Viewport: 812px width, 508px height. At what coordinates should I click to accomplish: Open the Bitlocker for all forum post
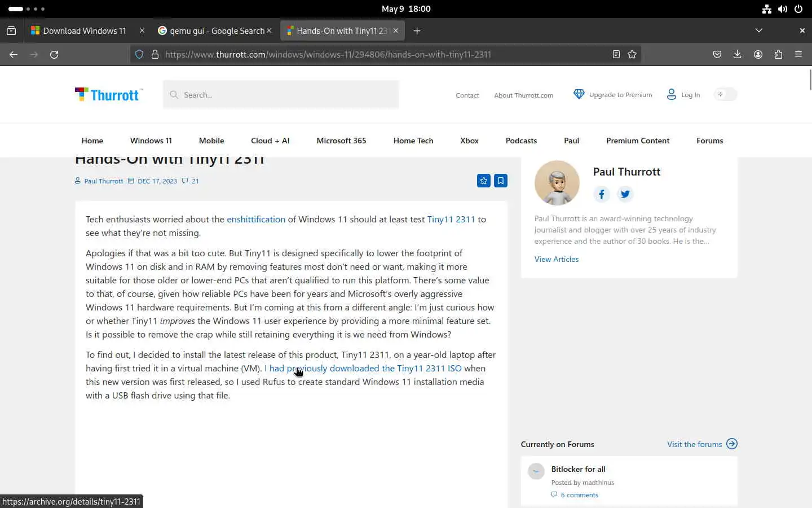[579, 469]
